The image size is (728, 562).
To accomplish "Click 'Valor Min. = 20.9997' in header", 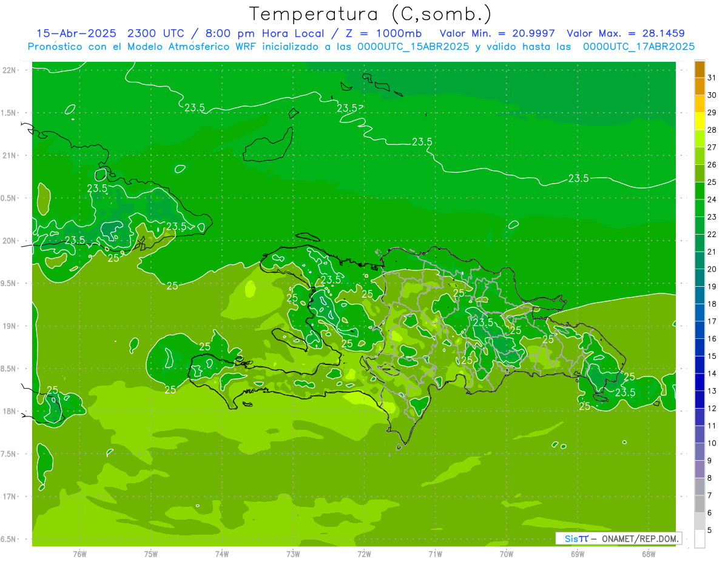I will [497, 33].
